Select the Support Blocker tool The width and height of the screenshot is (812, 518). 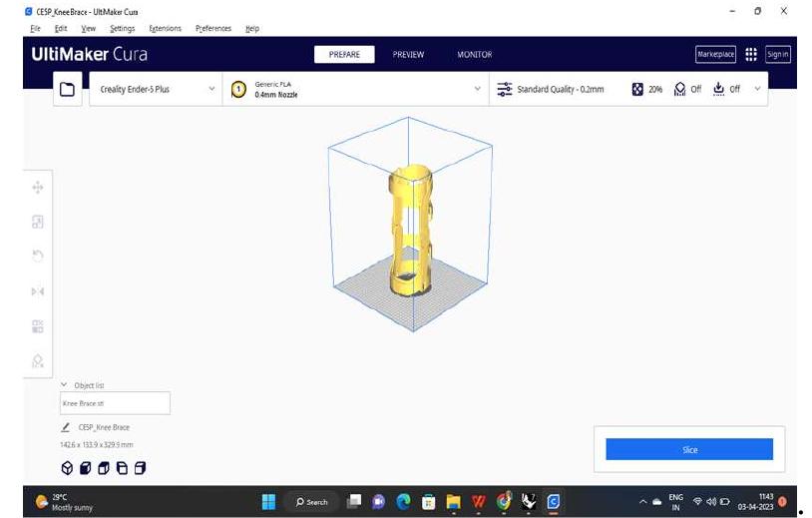(38, 360)
